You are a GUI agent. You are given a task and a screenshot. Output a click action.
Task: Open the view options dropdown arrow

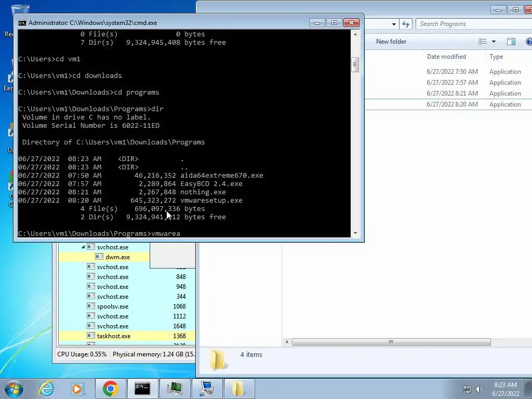pyautogui.click(x=494, y=42)
